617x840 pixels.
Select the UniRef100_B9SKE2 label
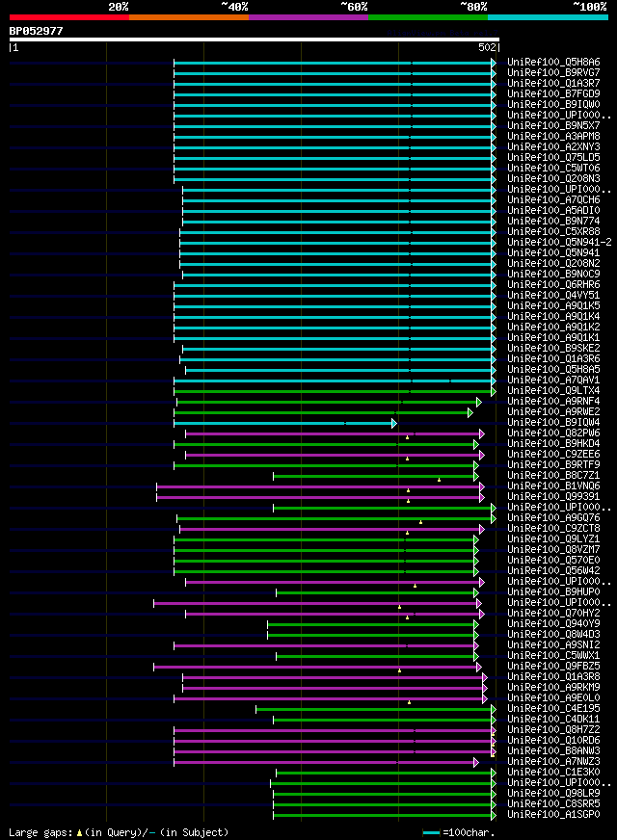point(553,348)
